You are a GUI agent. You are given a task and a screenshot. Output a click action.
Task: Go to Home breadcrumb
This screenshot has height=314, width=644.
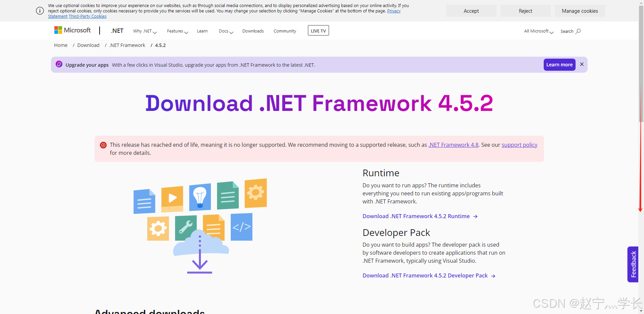point(61,45)
